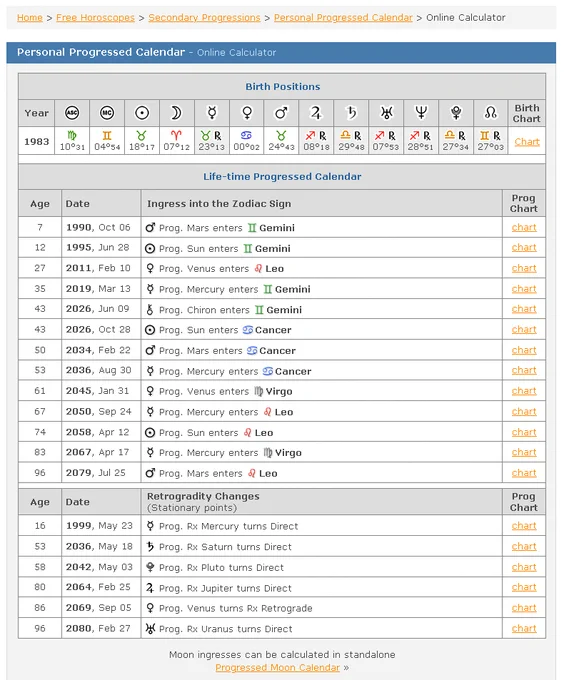Click the date 2069, Sep 05
This screenshot has height=680, width=564.
[98, 608]
